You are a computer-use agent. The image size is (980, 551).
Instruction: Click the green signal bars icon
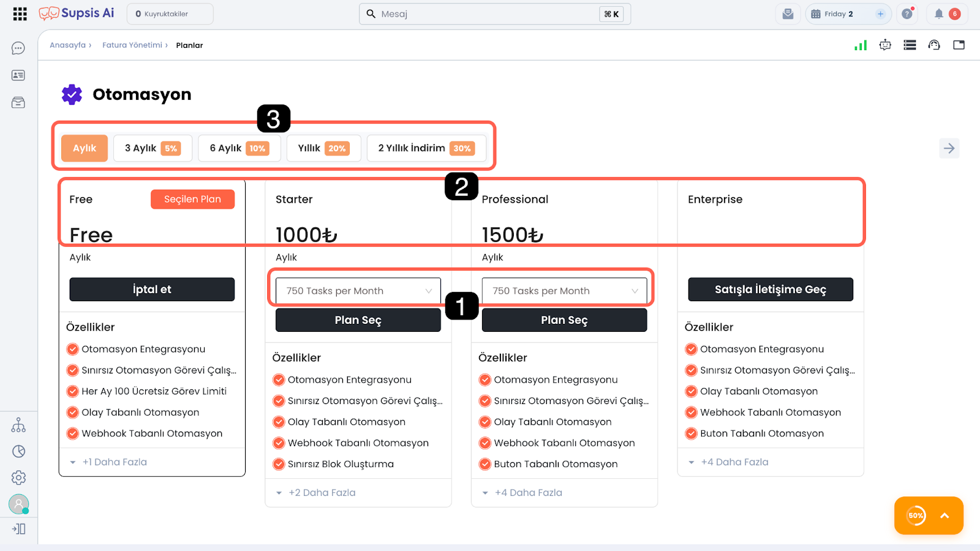point(861,45)
